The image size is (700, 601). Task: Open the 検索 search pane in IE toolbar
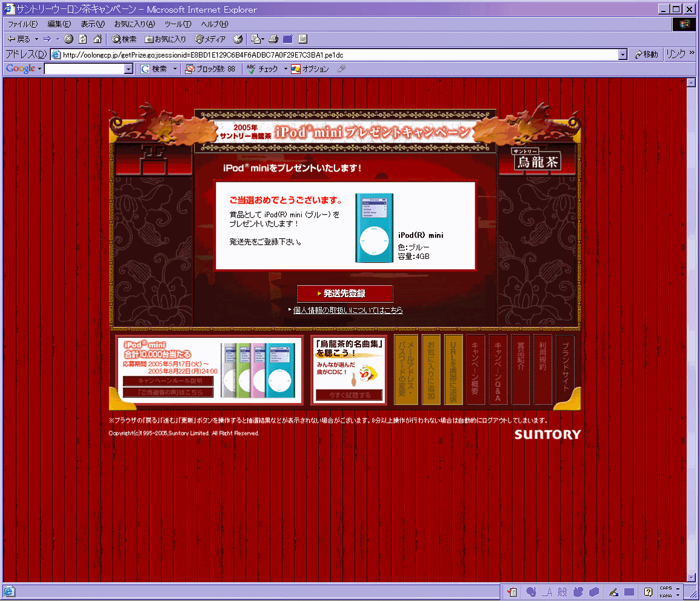point(124,39)
